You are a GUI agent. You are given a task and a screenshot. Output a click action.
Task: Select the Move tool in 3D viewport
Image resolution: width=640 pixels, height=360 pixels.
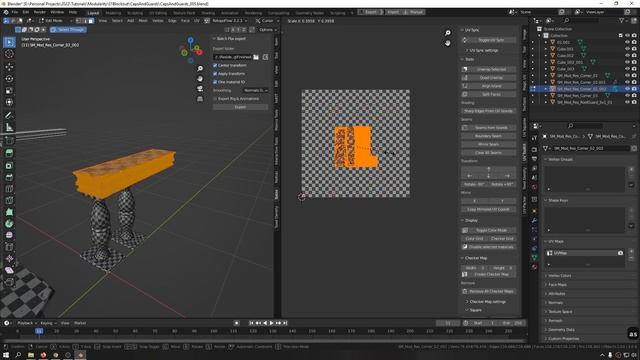(x=9, y=67)
